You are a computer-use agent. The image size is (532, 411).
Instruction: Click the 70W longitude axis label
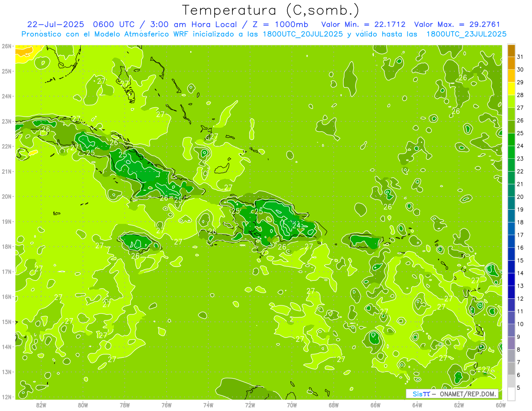pyautogui.click(x=292, y=405)
